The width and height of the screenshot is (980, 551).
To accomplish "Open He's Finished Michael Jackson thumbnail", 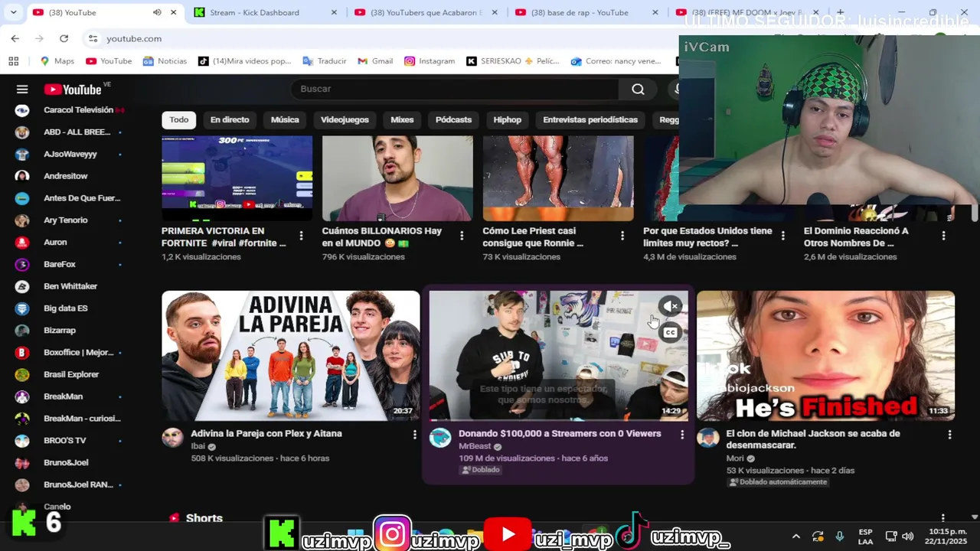I will [825, 356].
